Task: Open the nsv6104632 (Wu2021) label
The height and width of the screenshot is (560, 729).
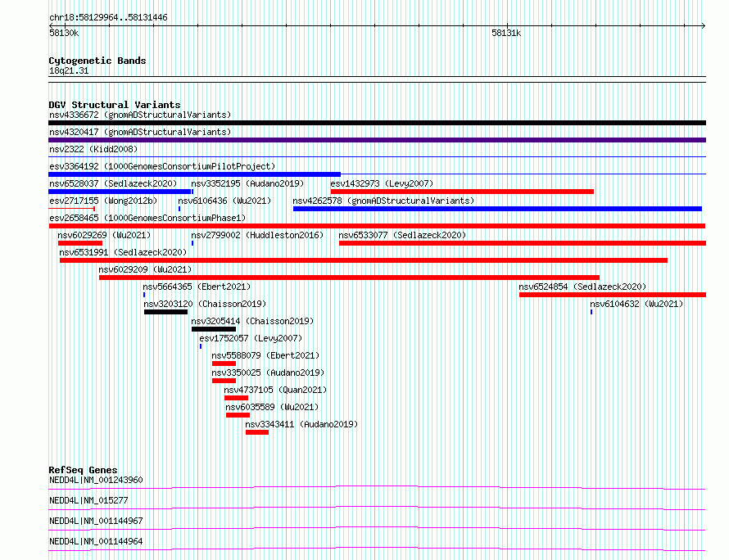Action: click(x=636, y=304)
